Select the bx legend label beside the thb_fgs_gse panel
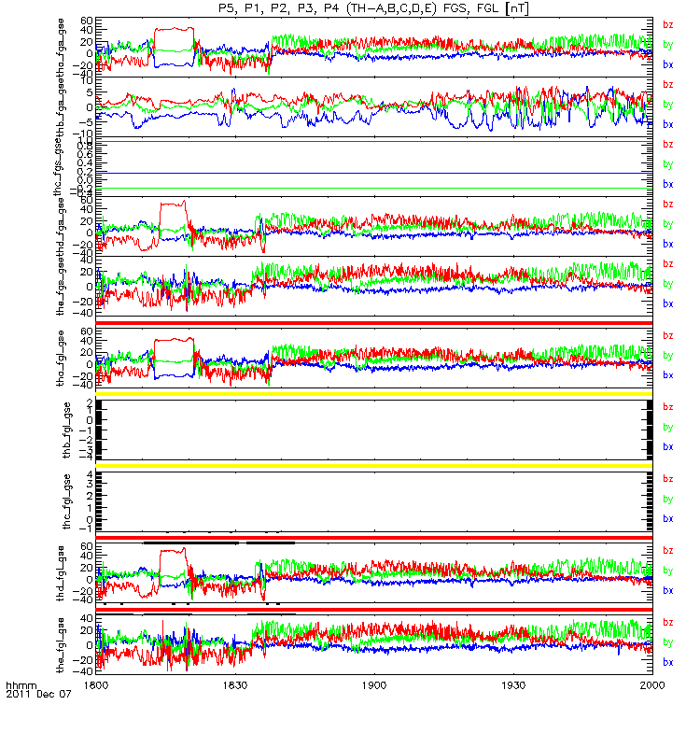The width and height of the screenshot is (700, 747). (x=667, y=124)
